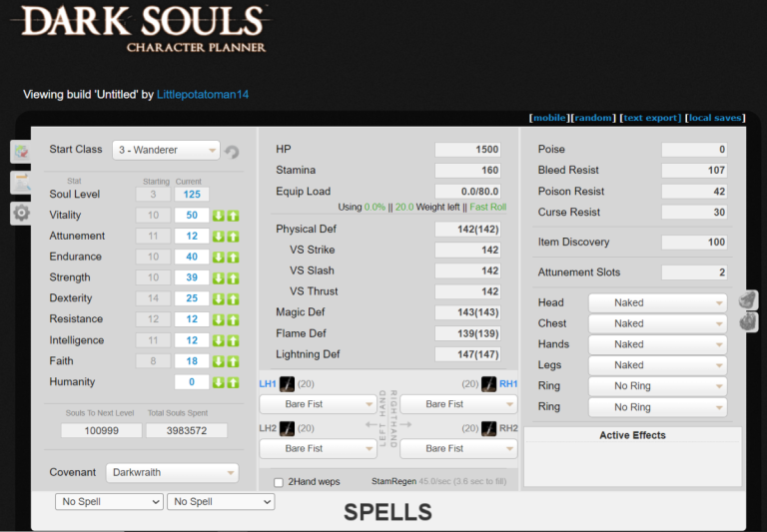Click the RH1 weapon icon
The height and width of the screenshot is (532, 767).
click(x=488, y=384)
